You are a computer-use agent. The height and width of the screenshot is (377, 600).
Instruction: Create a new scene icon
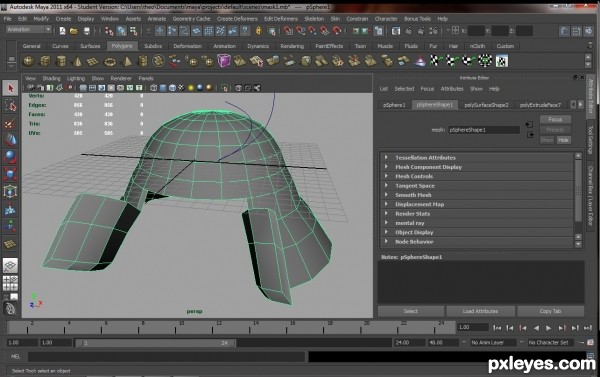point(62,31)
